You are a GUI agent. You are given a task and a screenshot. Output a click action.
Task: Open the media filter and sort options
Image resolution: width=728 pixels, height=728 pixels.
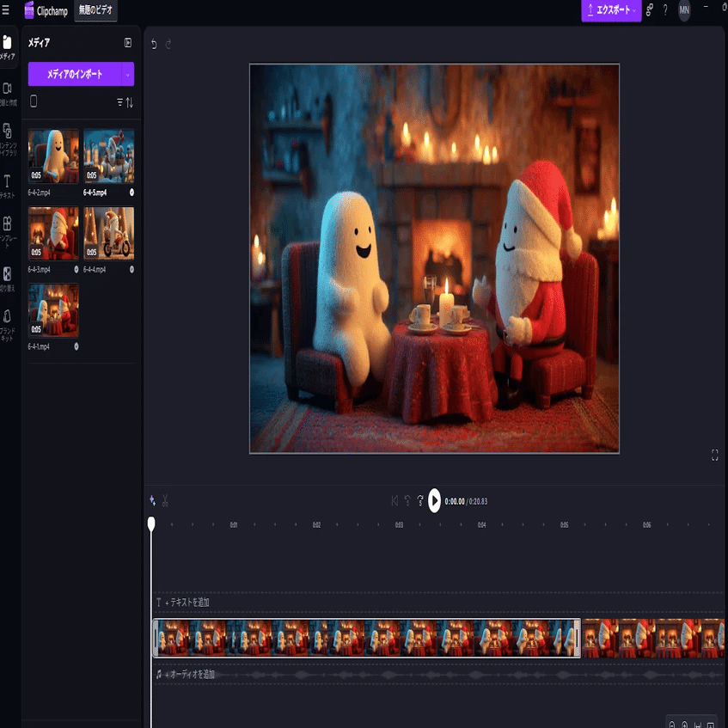(125, 102)
